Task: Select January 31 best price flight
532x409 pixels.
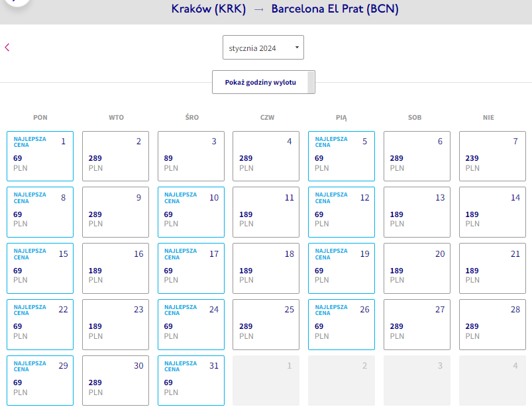Action: (191, 381)
